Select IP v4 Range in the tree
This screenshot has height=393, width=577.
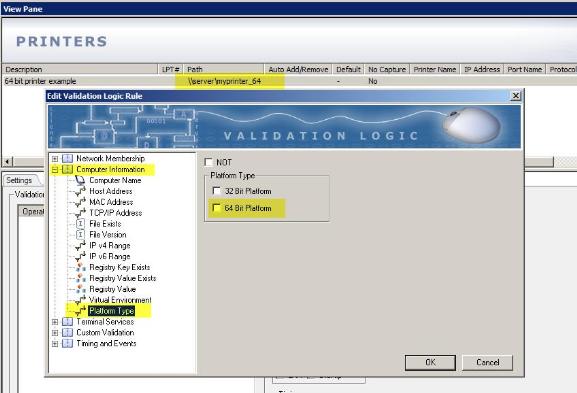(110, 245)
